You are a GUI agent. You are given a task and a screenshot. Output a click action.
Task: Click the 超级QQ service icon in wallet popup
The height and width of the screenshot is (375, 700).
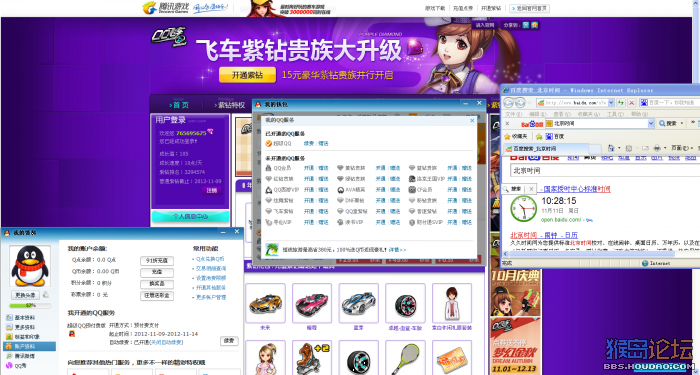268,144
